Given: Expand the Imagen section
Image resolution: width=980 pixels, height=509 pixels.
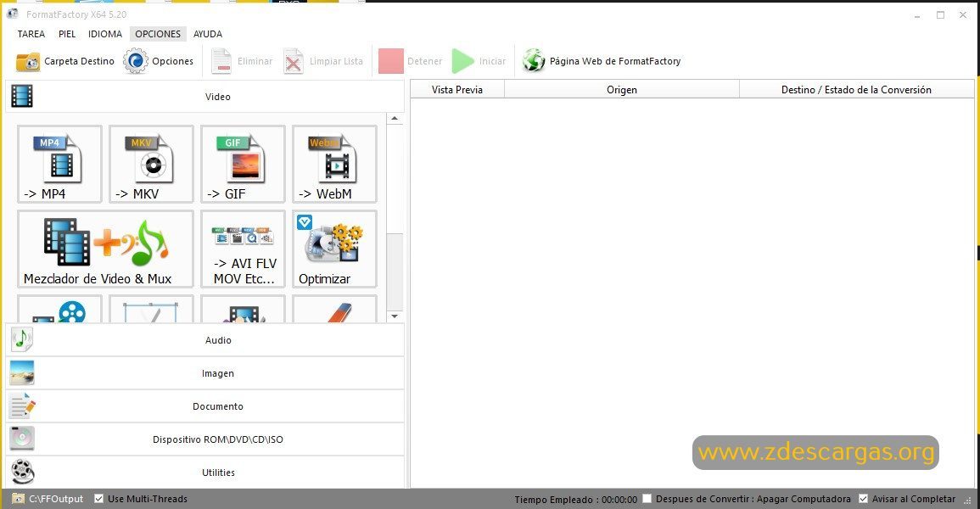Looking at the screenshot, I should click(205, 373).
